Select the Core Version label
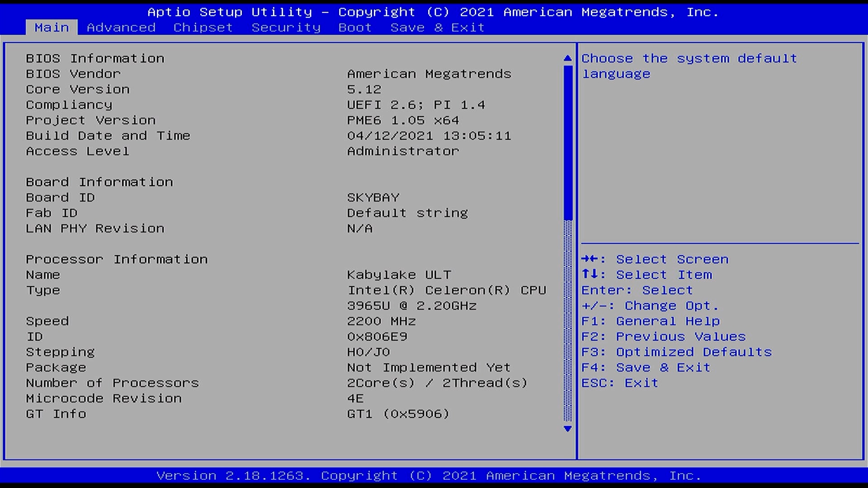Image resolution: width=868 pixels, height=488 pixels. click(x=78, y=89)
